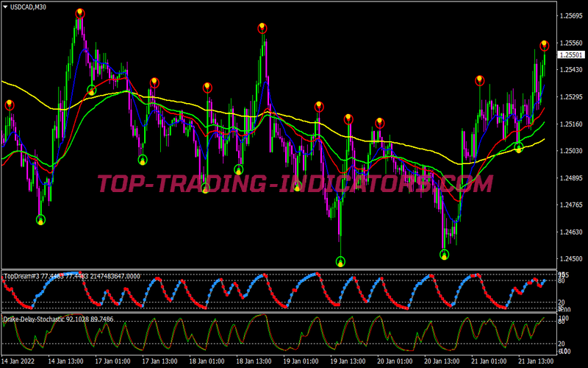Click the green-circled buy signal at the lowest wick
The height and width of the screenshot is (368, 588).
(340, 261)
